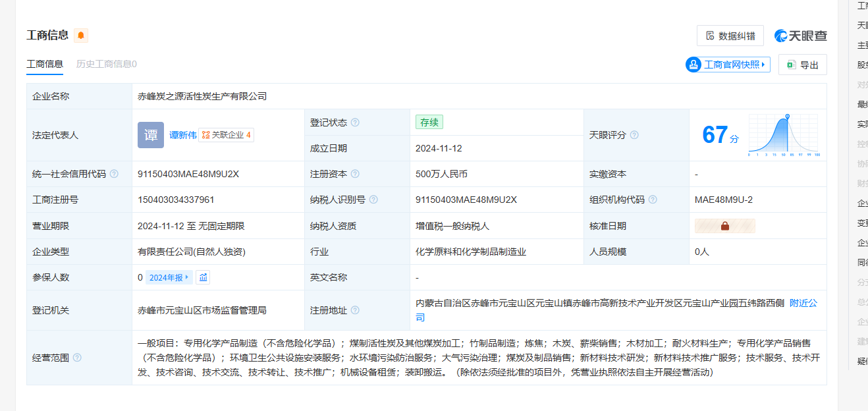Click the 谭 avatar of the legal representative
Image resolution: width=868 pixels, height=411 pixels.
151,135
